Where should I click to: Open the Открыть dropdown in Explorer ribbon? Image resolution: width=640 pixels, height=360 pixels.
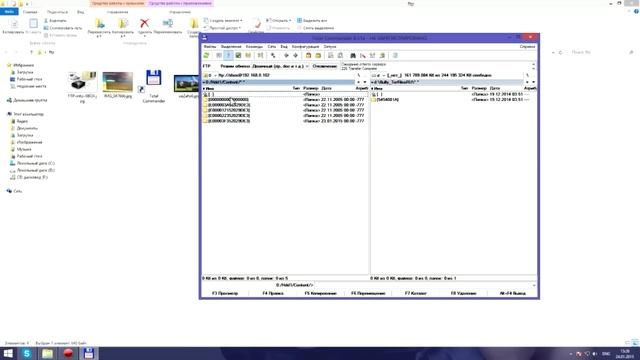(x=278, y=20)
